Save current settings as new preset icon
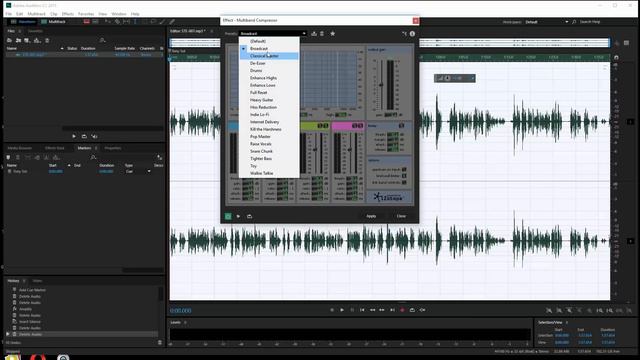 coord(314,33)
